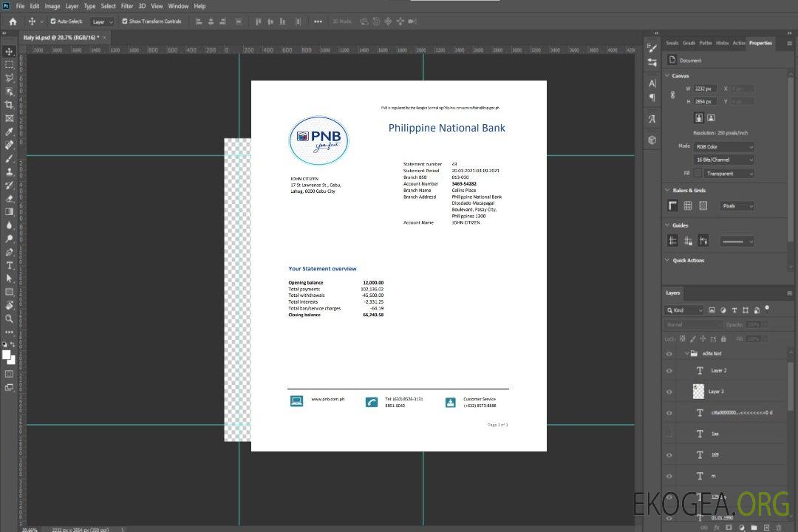The image size is (798, 532).
Task: Collapse the Rulers & Grids section
Action: 668,190
